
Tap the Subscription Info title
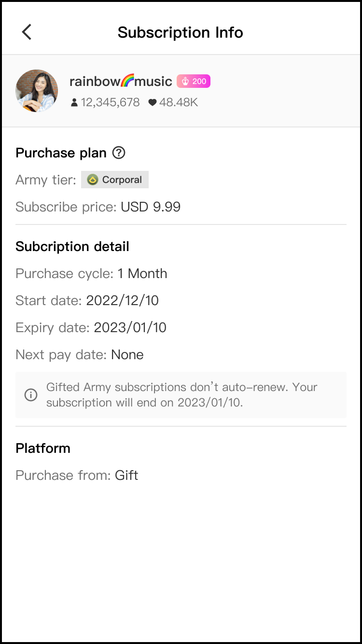click(x=181, y=32)
